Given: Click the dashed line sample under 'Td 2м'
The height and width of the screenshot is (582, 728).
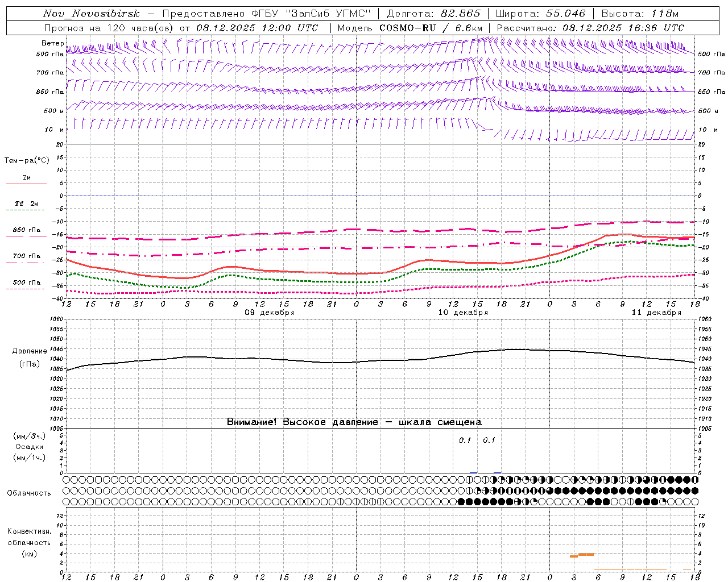Looking at the screenshot, I should pyautogui.click(x=26, y=210).
